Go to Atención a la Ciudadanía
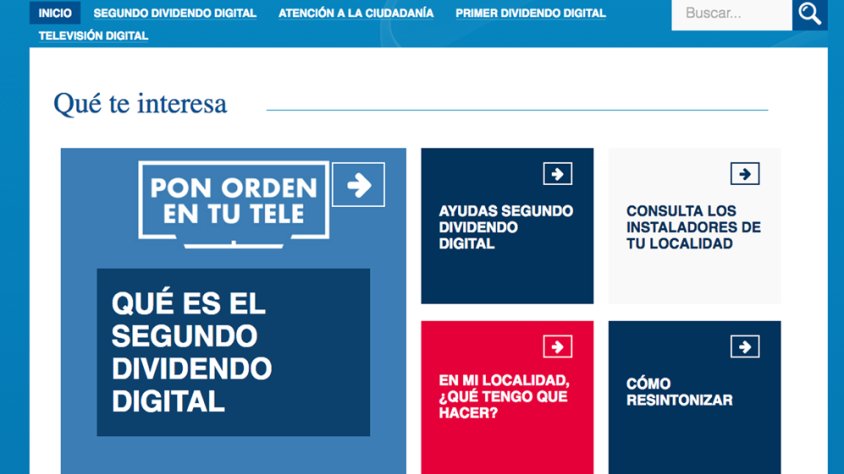 [356, 13]
